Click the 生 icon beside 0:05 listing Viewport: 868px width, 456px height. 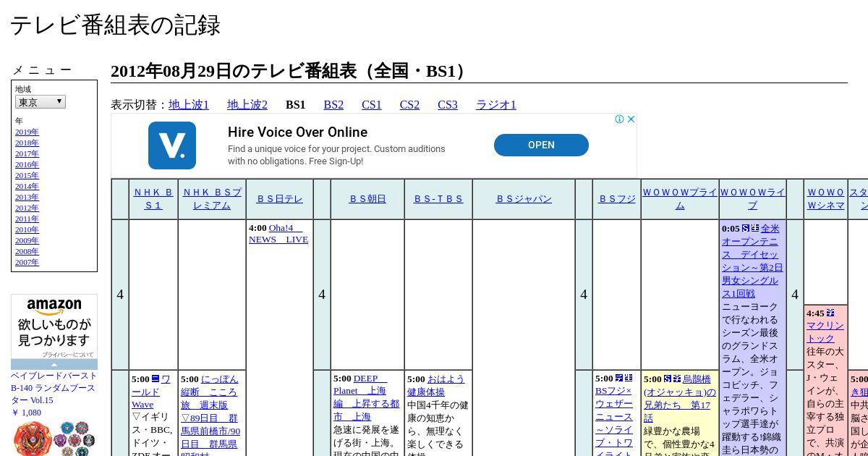click(755, 228)
